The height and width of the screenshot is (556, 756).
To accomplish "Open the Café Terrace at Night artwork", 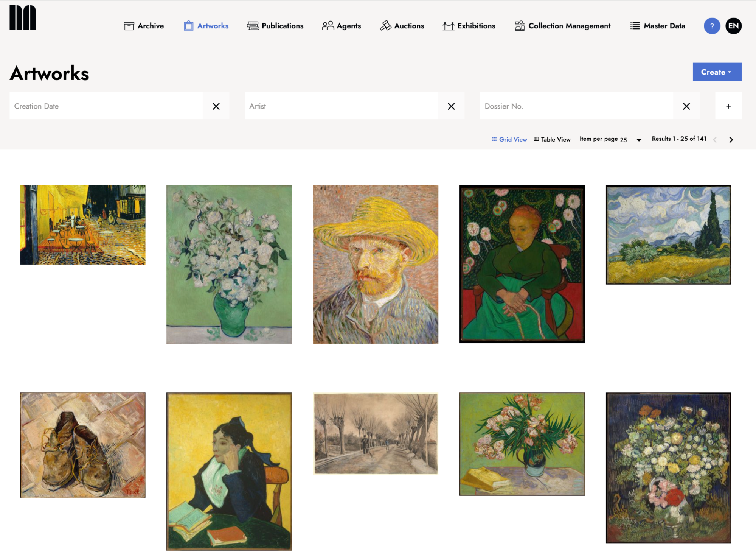I will click(83, 225).
